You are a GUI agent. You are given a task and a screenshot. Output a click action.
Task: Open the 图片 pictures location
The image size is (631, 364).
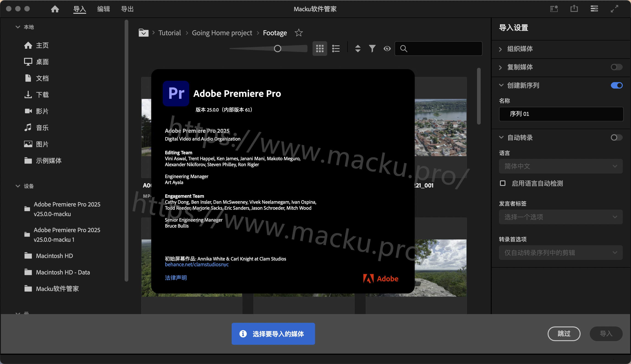tap(36, 144)
